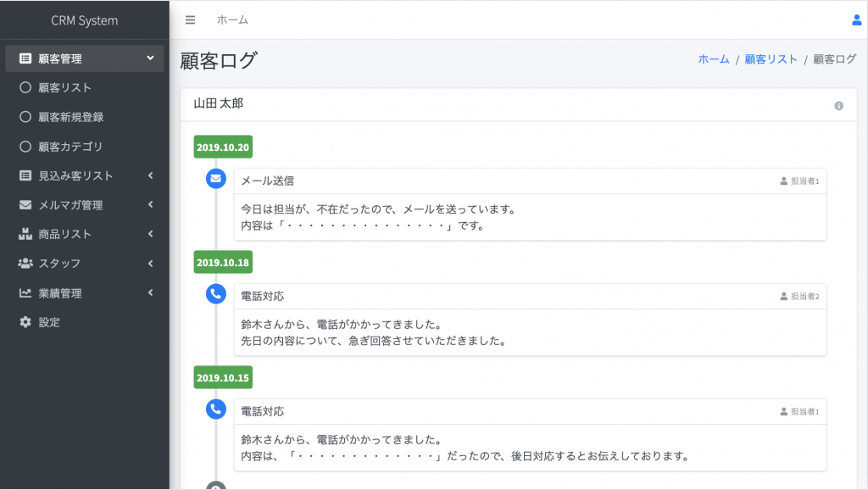
Task: Click the phone icon for 2019.10.15 entry
Action: pos(216,409)
